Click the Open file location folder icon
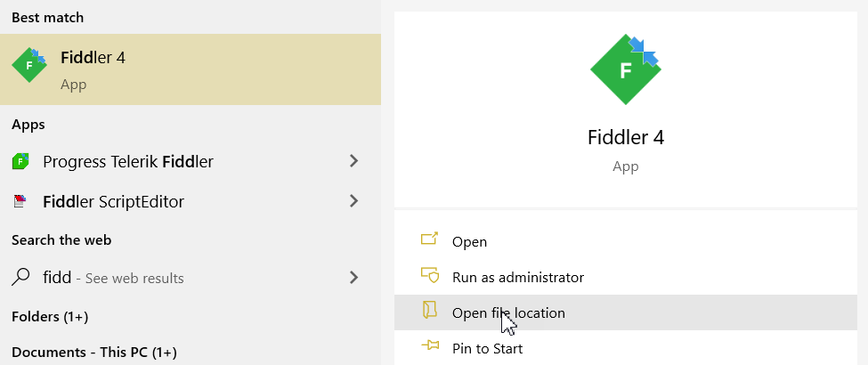The image size is (868, 365). [x=429, y=312]
